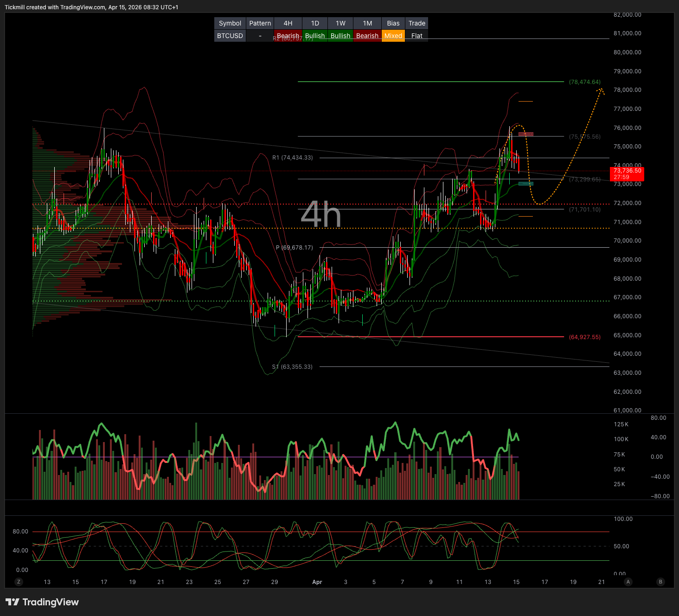The height and width of the screenshot is (616, 679).
Task: Click the large 4h watermark on the chart
Action: (x=320, y=215)
